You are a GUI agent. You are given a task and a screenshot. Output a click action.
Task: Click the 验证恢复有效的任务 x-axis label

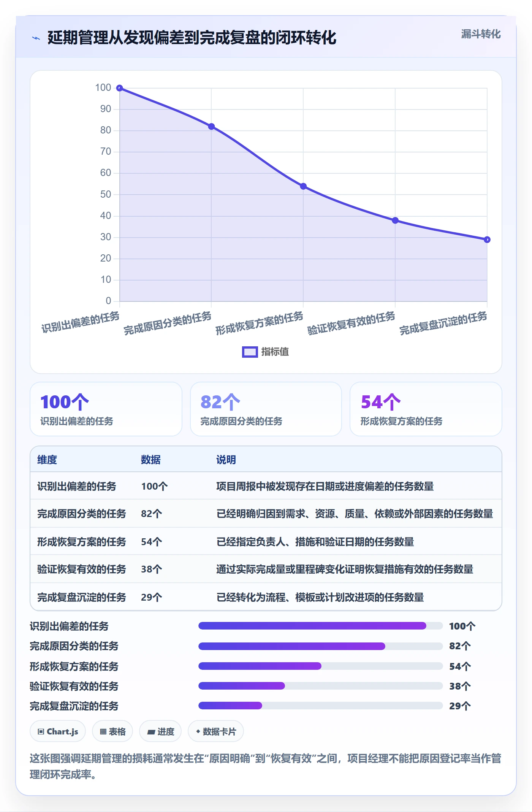(x=351, y=323)
